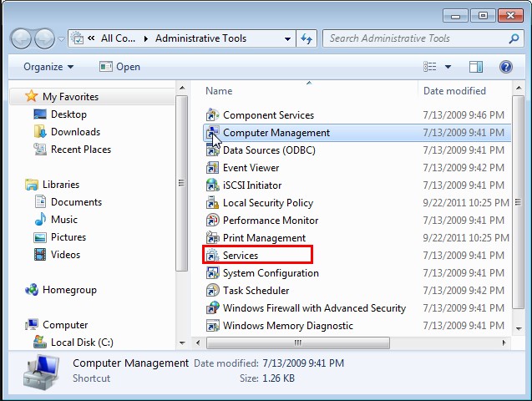The image size is (532, 401).
Task: Select My Favorites in navigation pane
Action: pyautogui.click(x=70, y=97)
